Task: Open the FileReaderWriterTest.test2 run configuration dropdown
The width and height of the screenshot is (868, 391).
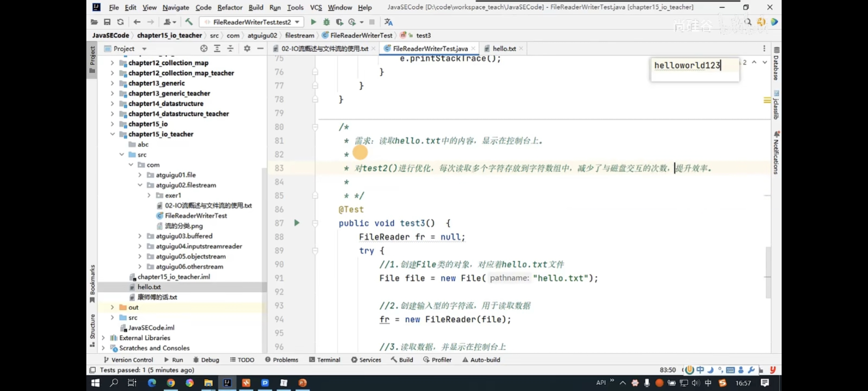Action: point(252,22)
